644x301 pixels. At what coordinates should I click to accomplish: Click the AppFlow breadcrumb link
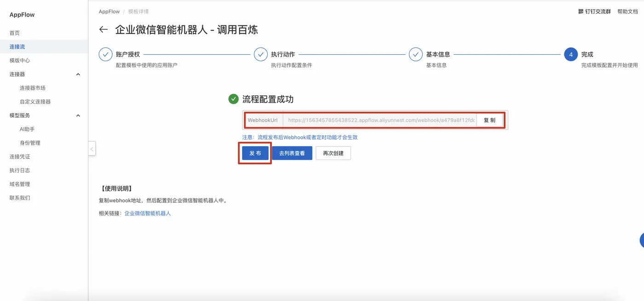(x=109, y=12)
